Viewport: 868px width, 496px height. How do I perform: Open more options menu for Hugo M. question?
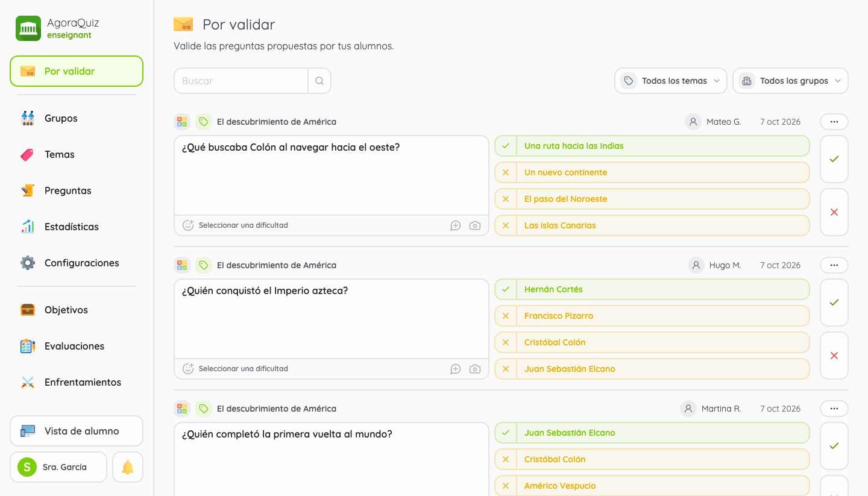point(834,265)
